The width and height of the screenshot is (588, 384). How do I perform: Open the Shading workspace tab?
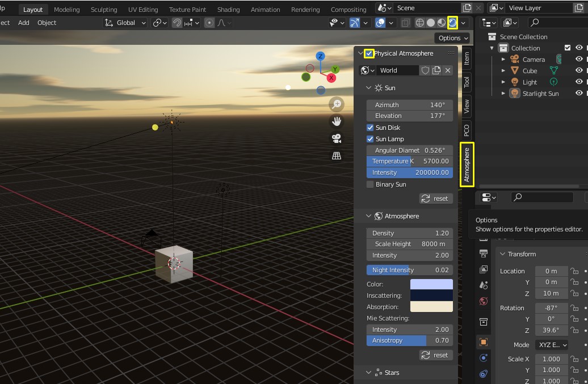click(x=228, y=10)
